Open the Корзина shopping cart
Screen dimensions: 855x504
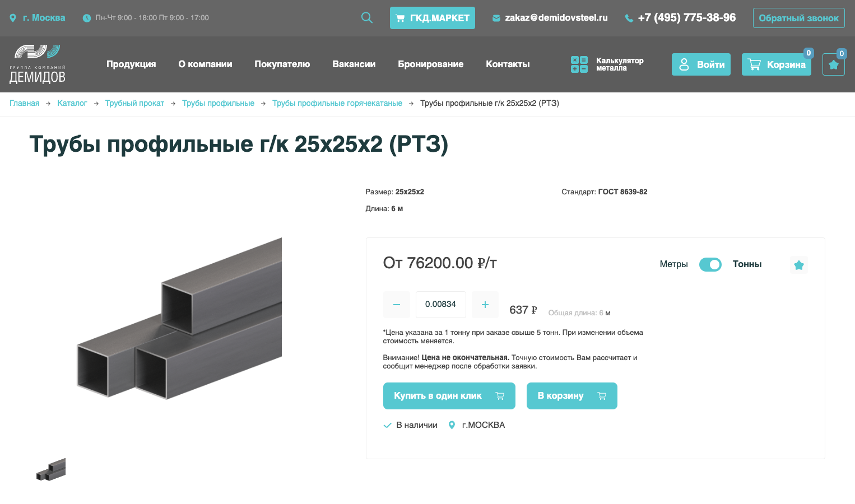(x=776, y=64)
